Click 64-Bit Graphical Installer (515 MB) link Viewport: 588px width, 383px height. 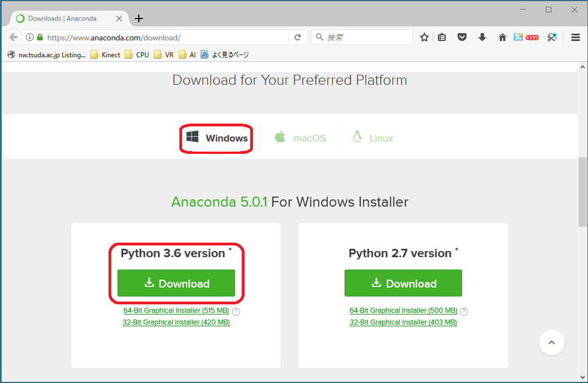176,311
